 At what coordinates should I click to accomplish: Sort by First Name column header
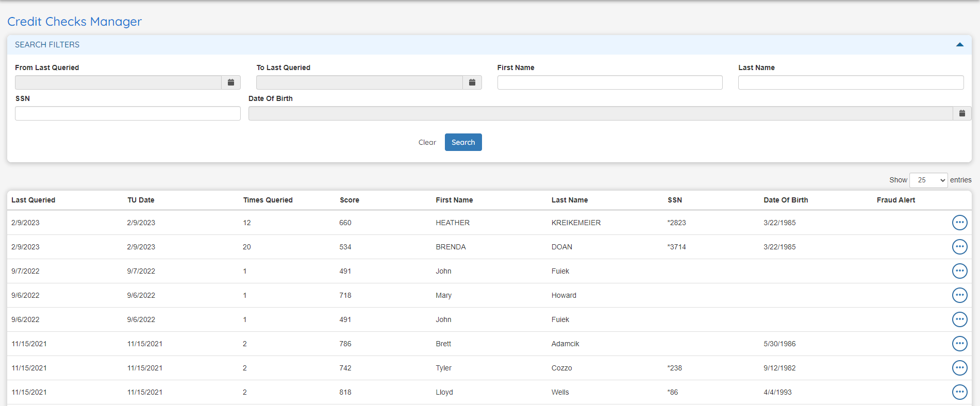(x=454, y=200)
